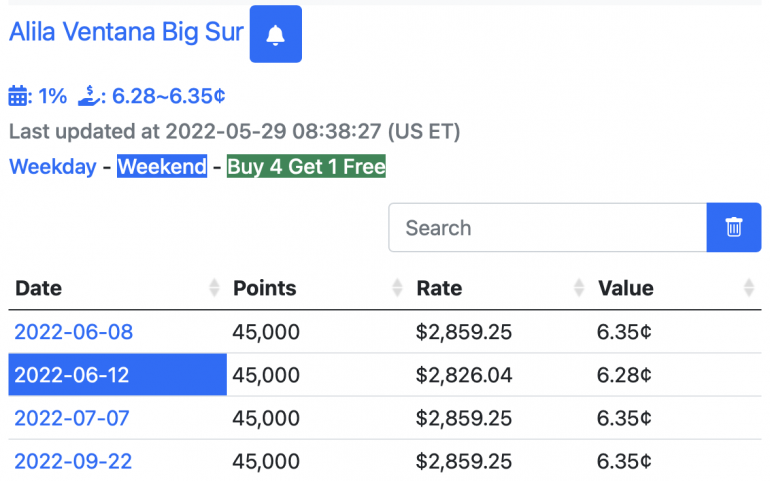Viewport: 770px width, 481px height.
Task: Click the bell alert notification button
Action: 276,34
